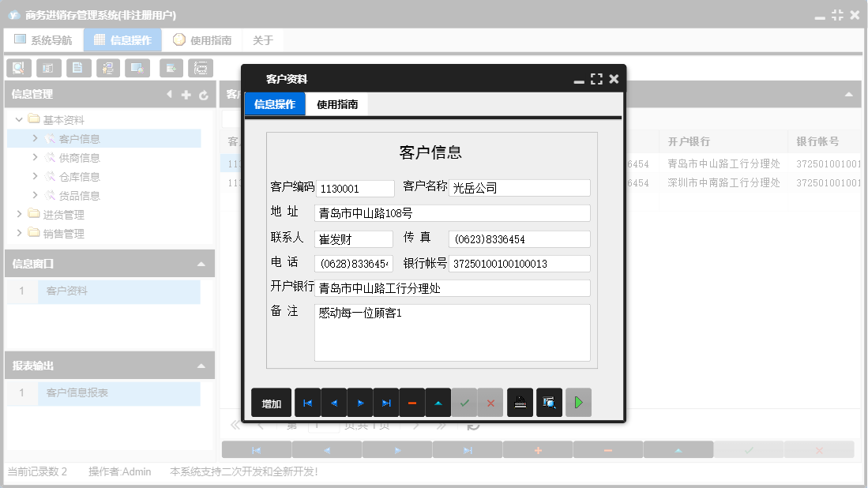Open the 系统导航 main tab
The height and width of the screenshot is (488, 868).
pos(43,40)
